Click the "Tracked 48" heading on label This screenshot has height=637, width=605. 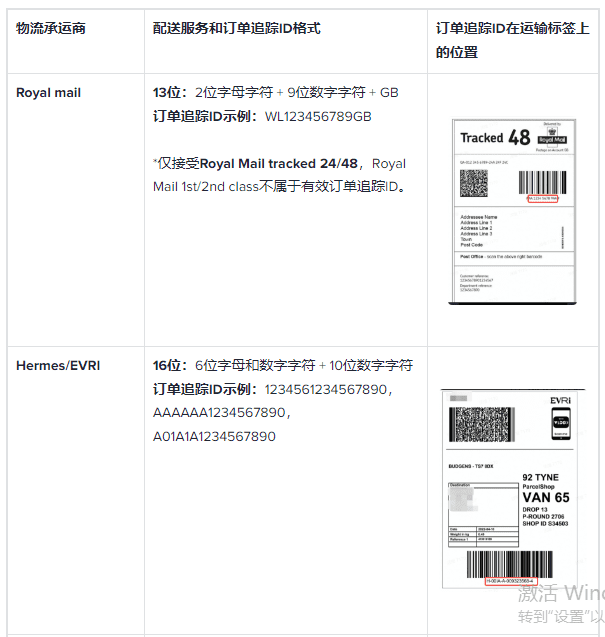click(x=495, y=137)
